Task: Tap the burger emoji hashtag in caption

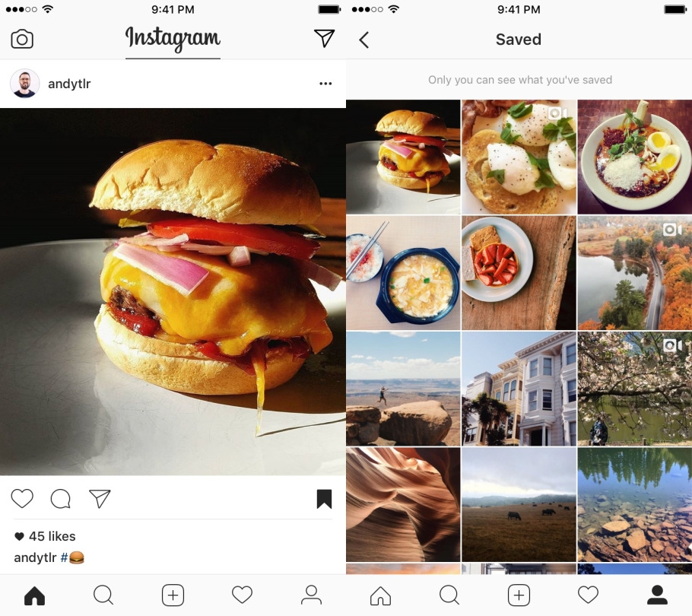Action: click(x=72, y=557)
